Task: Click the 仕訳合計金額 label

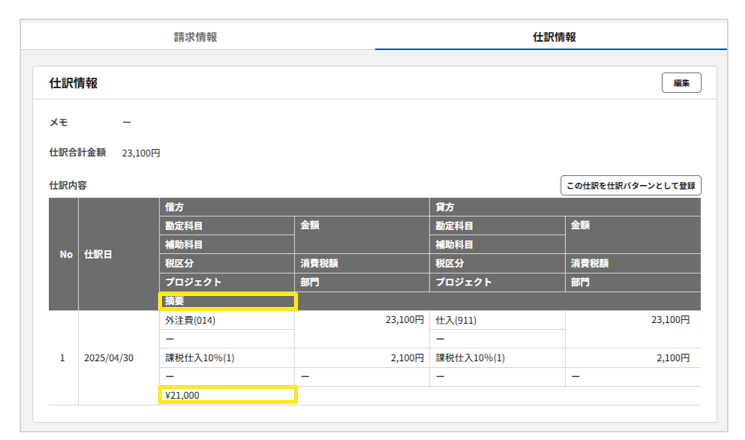Action: [x=77, y=153]
